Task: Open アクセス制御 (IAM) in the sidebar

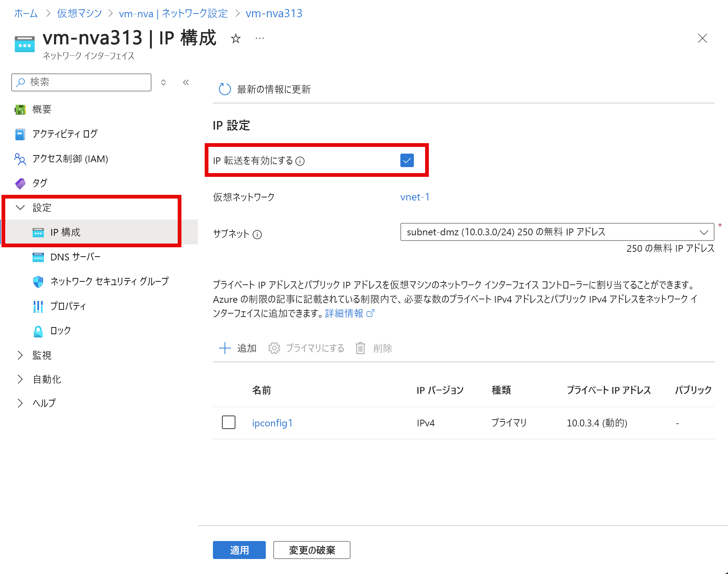Action: (70, 159)
